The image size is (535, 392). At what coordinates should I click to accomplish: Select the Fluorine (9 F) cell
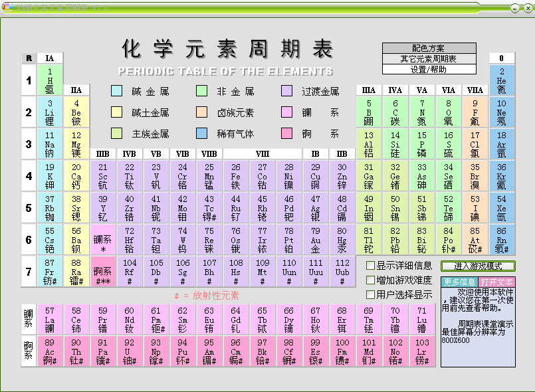[475, 112]
